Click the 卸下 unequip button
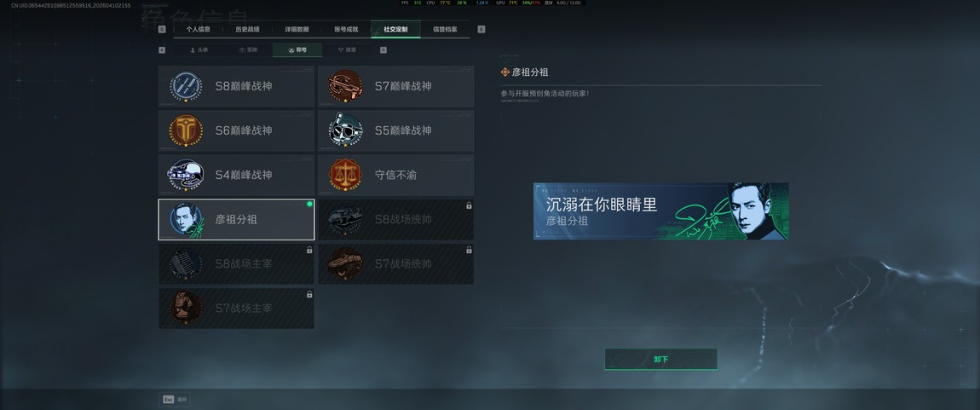This screenshot has width=980, height=410. coord(660,360)
